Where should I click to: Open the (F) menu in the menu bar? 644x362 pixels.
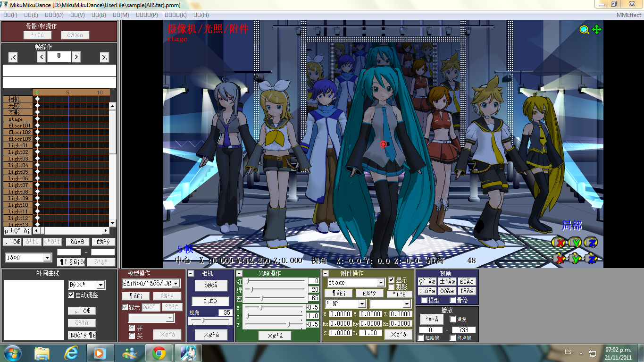click(x=10, y=15)
